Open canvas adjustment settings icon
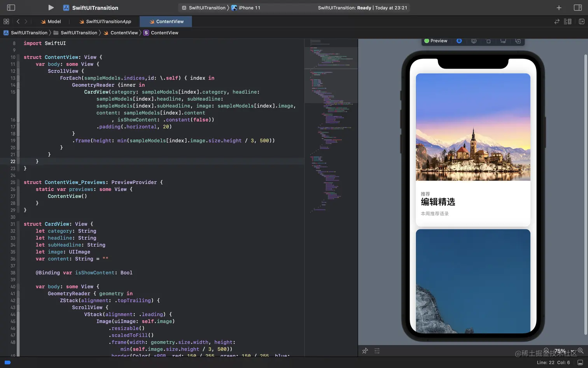Screen dimensions: 588x368 click(x=377, y=351)
